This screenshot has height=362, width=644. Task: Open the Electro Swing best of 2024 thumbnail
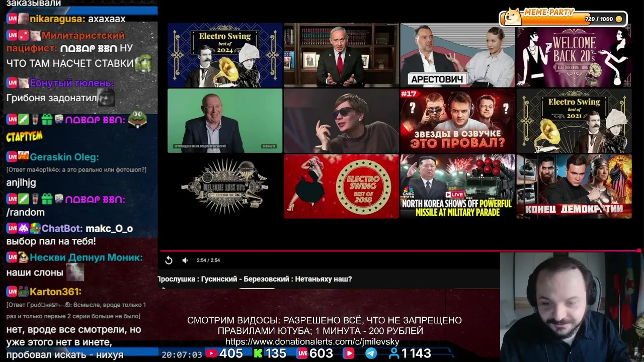point(225,55)
